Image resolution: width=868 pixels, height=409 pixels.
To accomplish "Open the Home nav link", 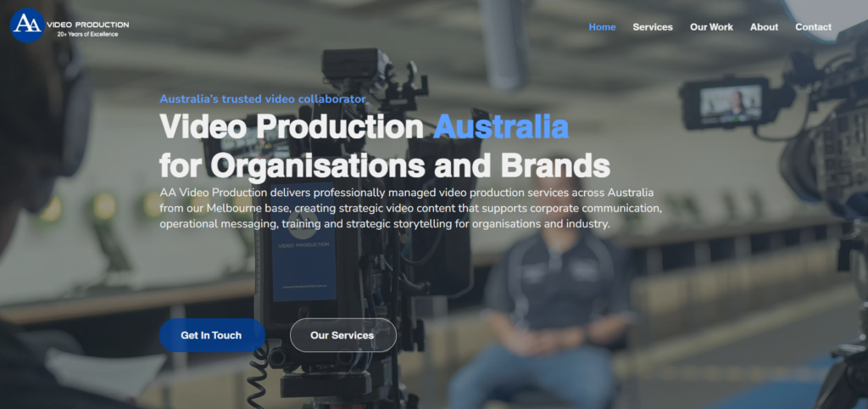I will point(602,27).
